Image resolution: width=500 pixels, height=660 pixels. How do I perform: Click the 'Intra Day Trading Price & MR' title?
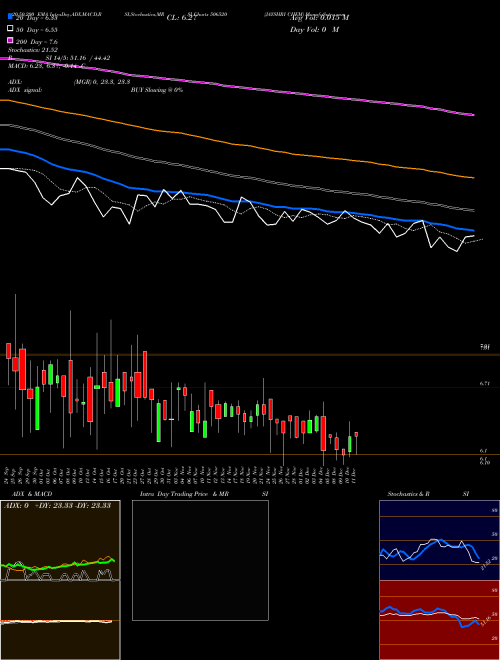click(184, 494)
